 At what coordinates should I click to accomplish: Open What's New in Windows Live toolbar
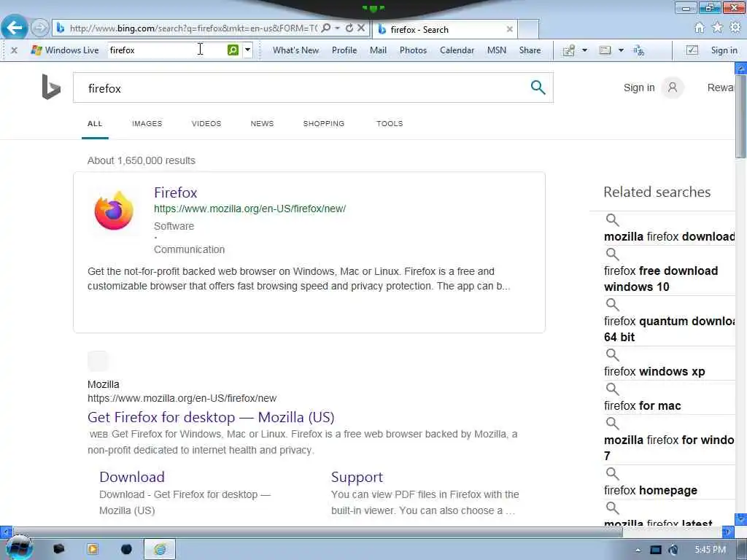tap(296, 50)
